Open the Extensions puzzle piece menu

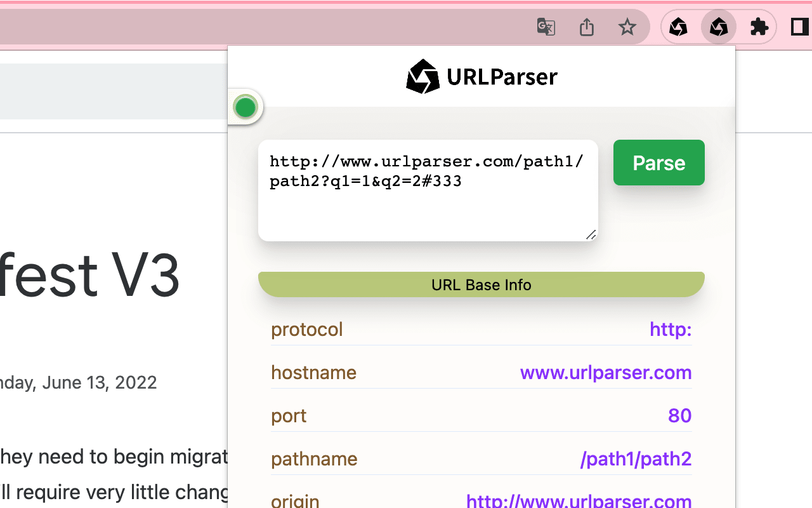click(759, 27)
